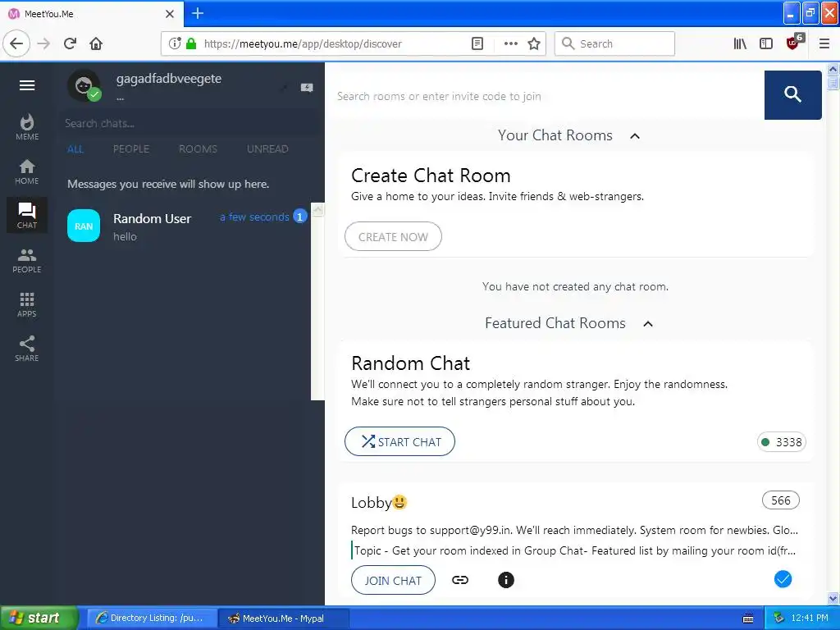840x630 pixels.
Task: Click START CHAT for Random Chat
Action: (399, 441)
